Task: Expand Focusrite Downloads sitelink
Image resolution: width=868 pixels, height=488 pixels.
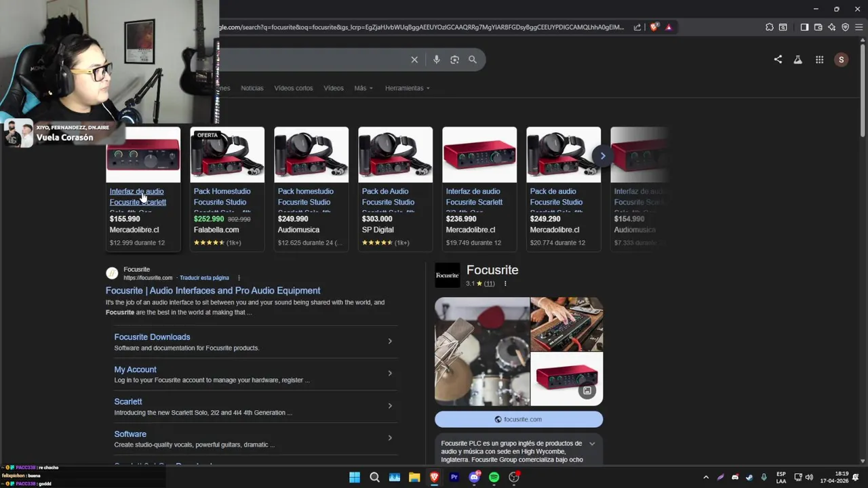Action: 390,341
